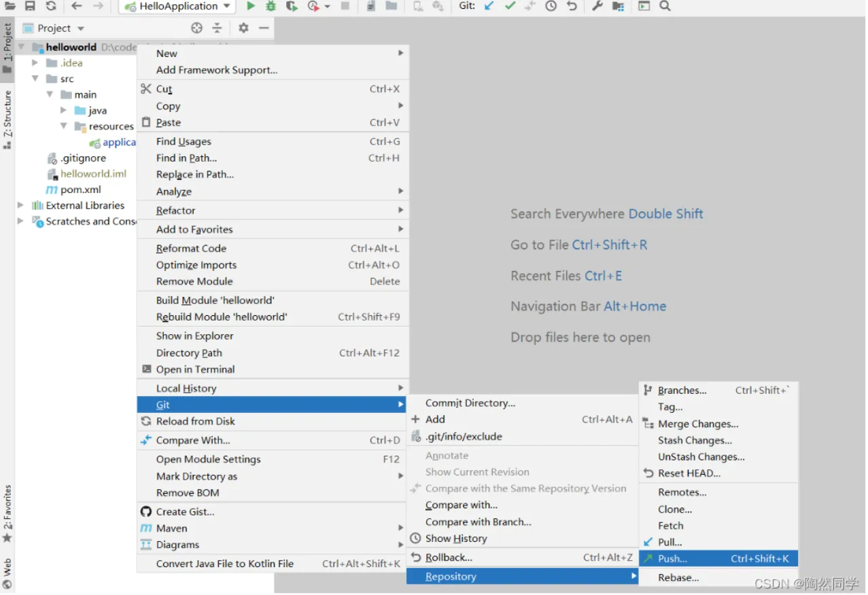Click the Forward navigation arrow
The width and height of the screenshot is (868, 595).
(x=99, y=6)
